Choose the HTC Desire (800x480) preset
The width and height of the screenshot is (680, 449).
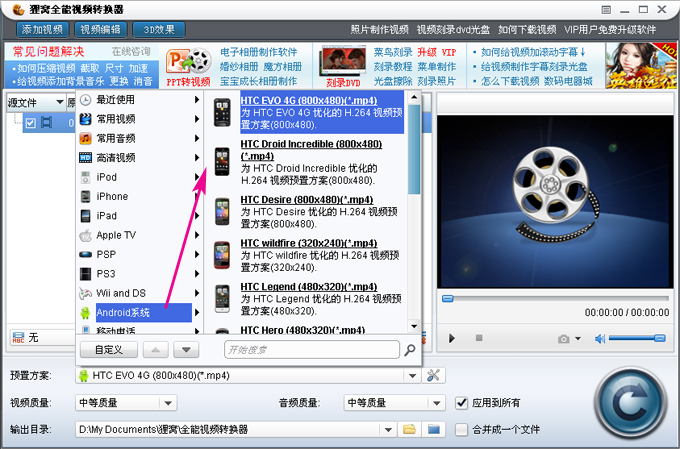(319, 211)
